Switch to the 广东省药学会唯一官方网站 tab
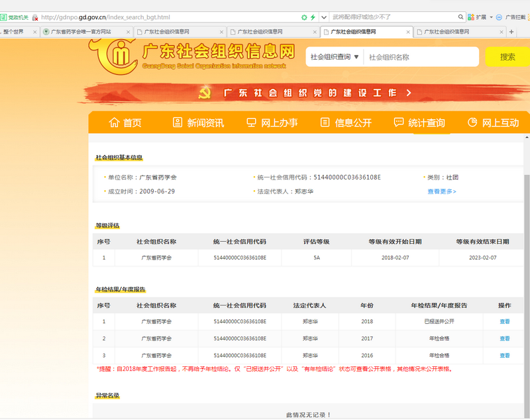The image size is (530, 420). coord(84,31)
